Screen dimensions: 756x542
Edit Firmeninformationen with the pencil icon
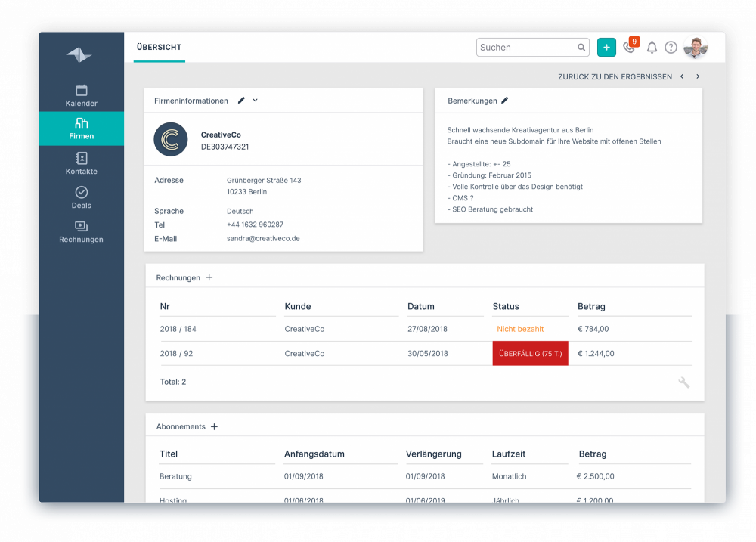point(241,101)
